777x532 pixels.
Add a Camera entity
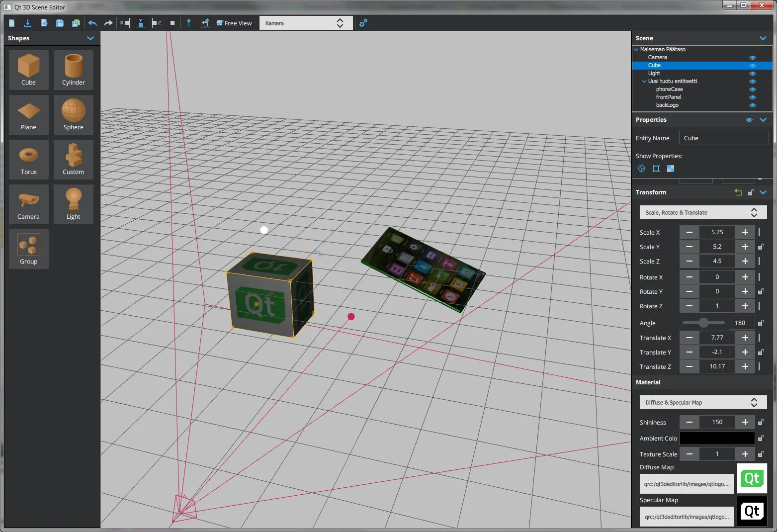(28, 204)
